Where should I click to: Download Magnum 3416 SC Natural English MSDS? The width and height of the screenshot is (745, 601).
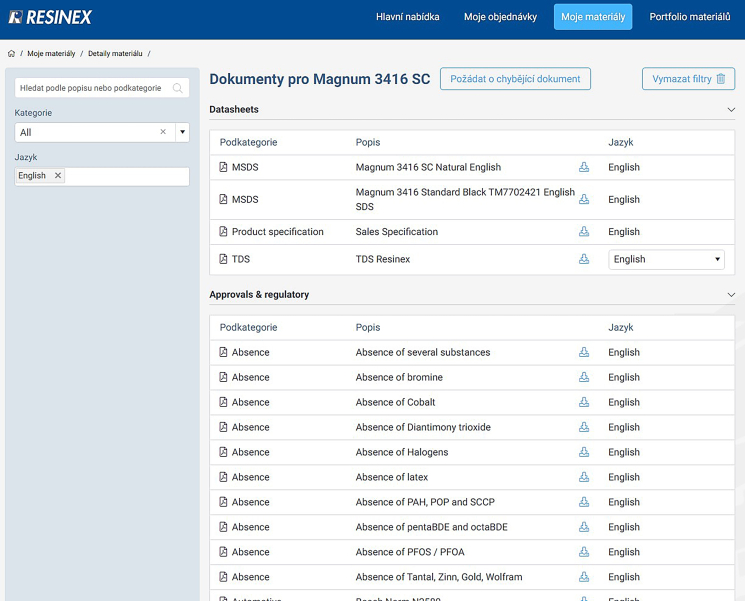(x=584, y=167)
